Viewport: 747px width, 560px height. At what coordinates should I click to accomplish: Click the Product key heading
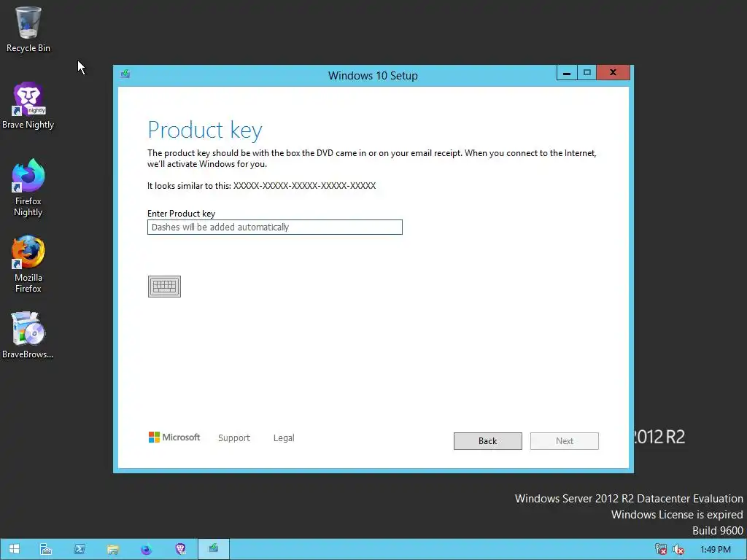click(205, 130)
